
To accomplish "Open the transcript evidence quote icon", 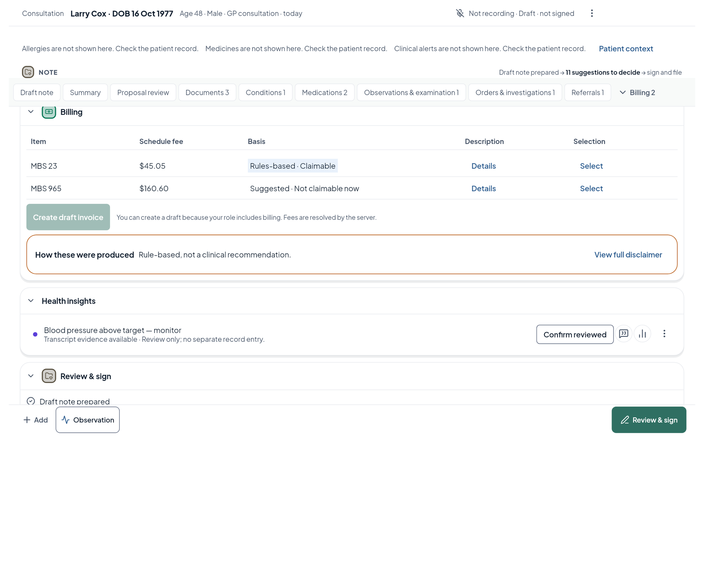I will (x=624, y=334).
